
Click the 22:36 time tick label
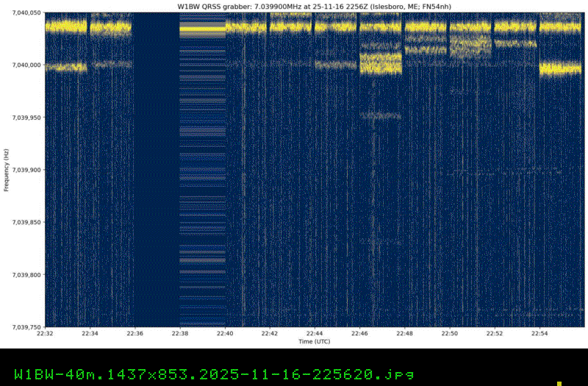point(135,333)
